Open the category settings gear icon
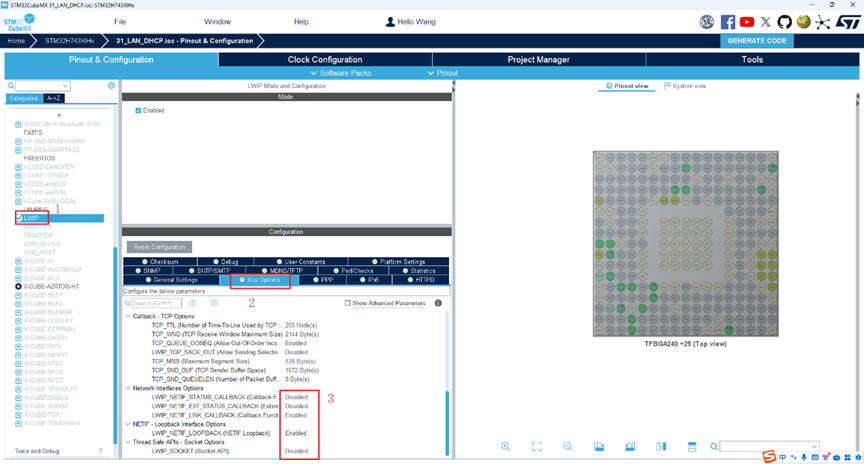 [x=111, y=85]
